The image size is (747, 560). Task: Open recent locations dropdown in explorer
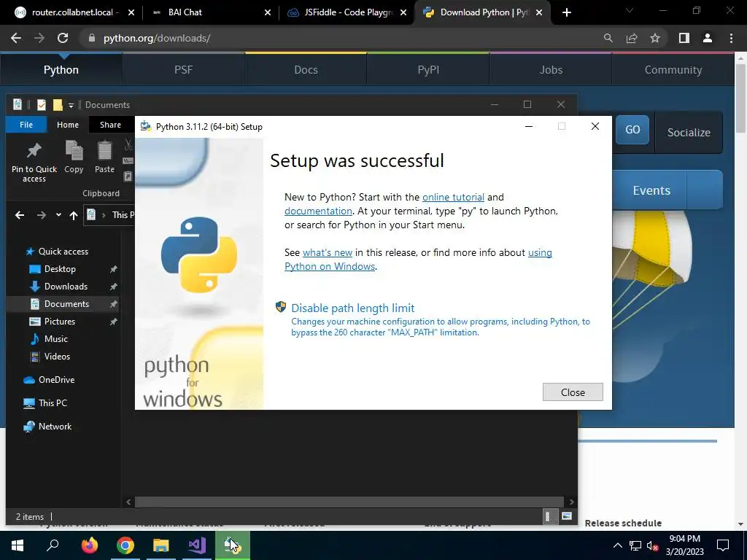[58, 215]
